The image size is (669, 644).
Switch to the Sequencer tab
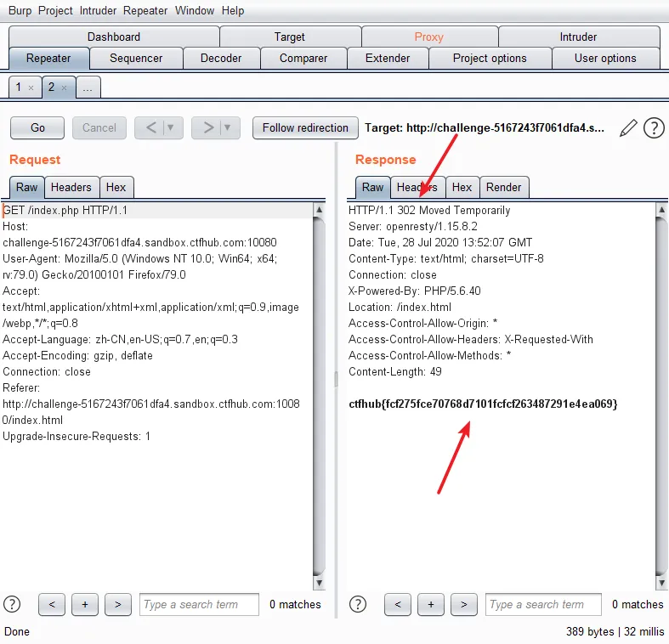coord(136,58)
